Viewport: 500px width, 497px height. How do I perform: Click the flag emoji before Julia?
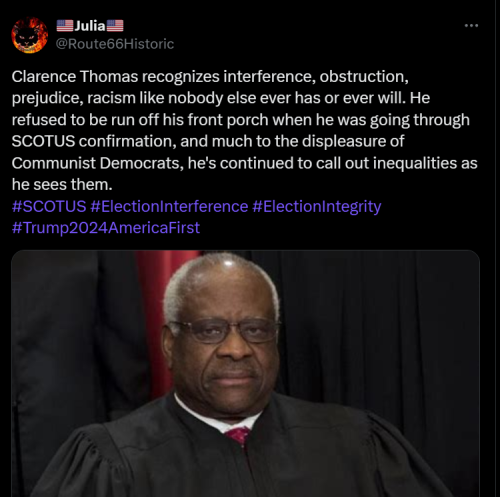65,26
